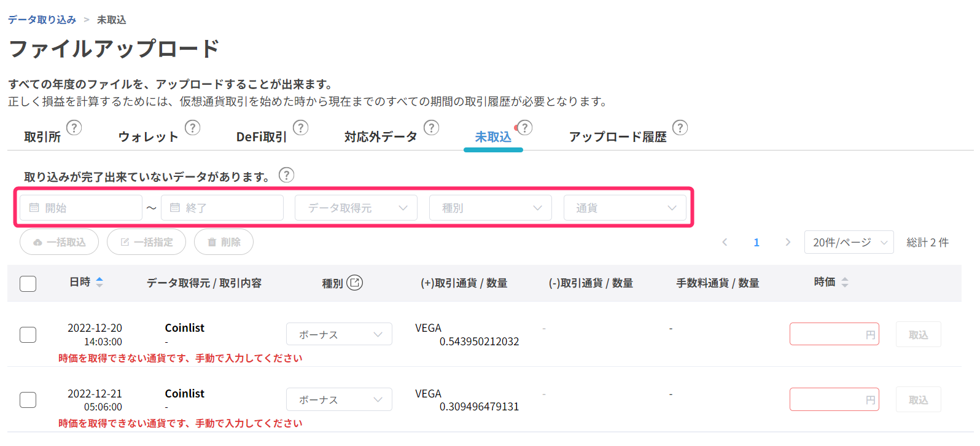Open the データ取得元 filter dropdown
This screenshot has width=980, height=446.
(x=356, y=208)
